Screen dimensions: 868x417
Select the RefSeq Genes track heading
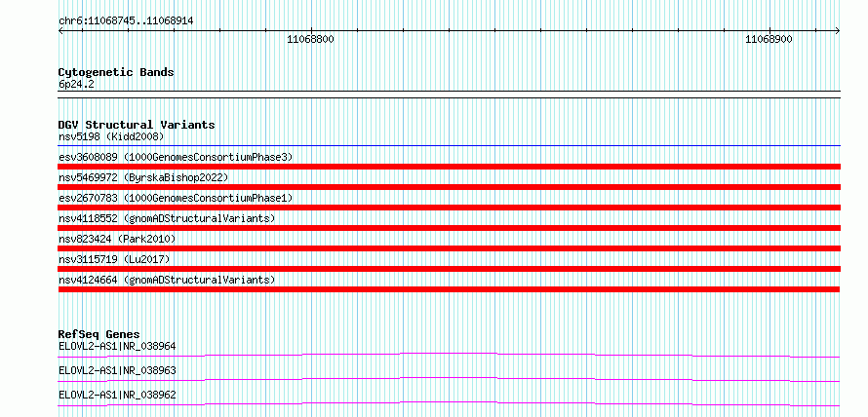pos(99,334)
